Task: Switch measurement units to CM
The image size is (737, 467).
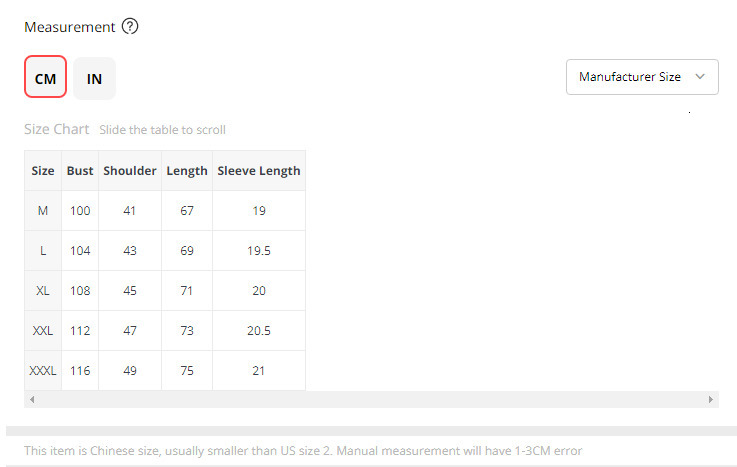Action: coord(45,78)
